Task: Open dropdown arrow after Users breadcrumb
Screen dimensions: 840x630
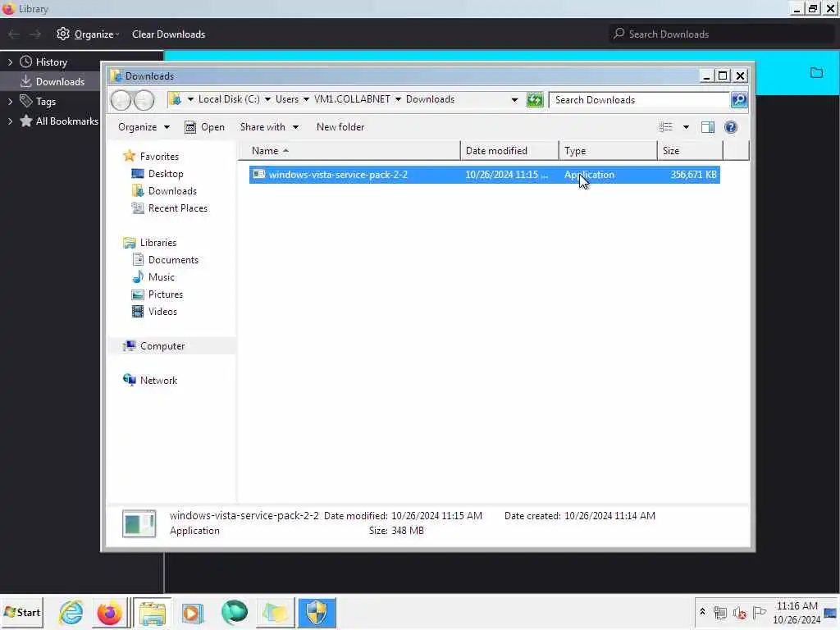Action: pos(306,99)
